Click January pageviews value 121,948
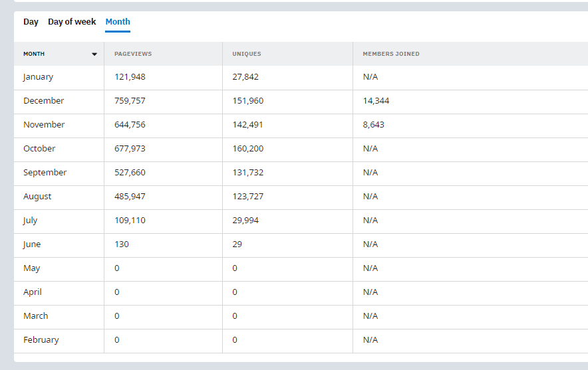Screen dimensions: 588x370 click(x=130, y=77)
